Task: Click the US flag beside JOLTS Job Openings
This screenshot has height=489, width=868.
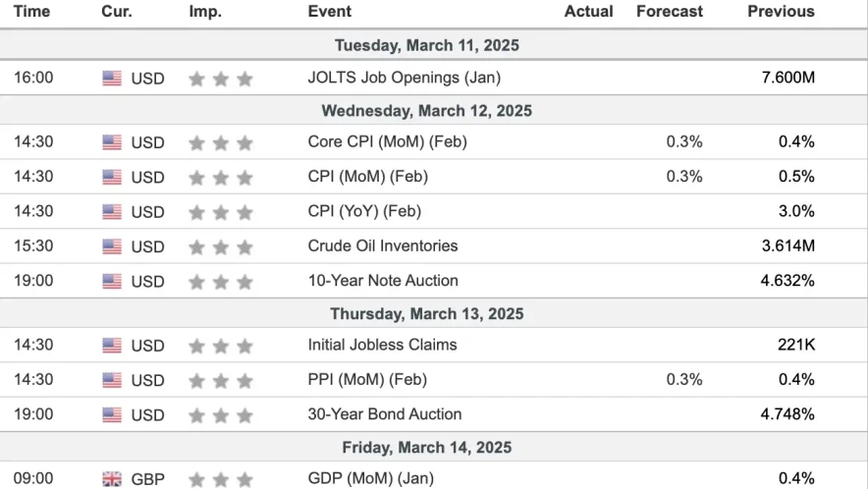Action: [112, 79]
